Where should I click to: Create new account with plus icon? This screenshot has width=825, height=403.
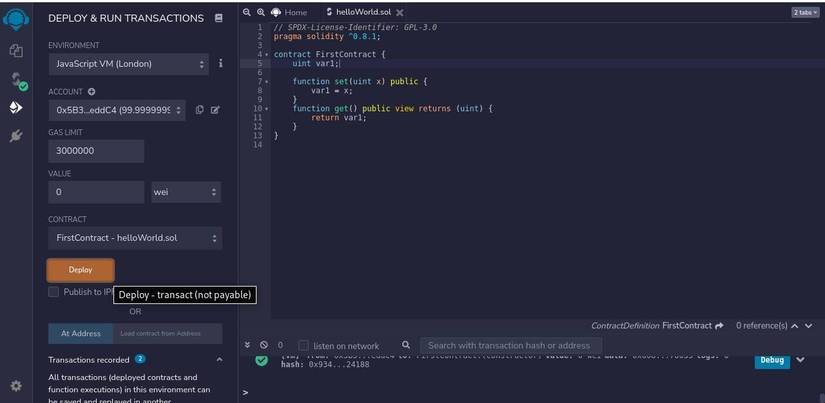[x=92, y=92]
